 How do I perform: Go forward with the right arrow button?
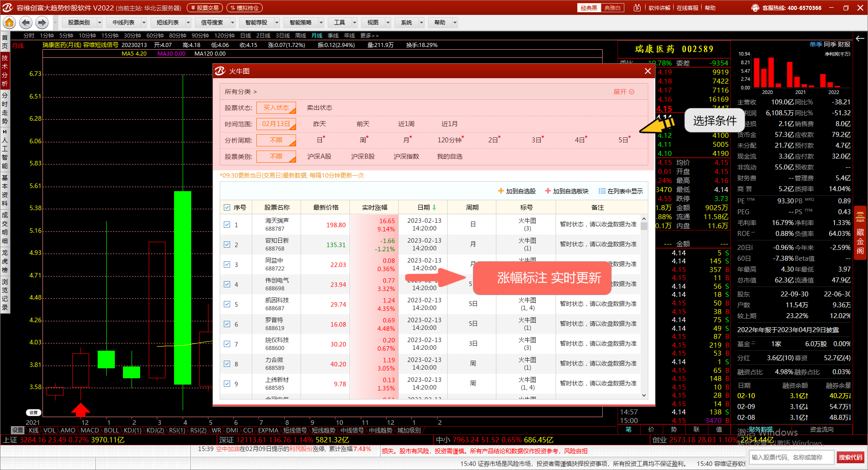42,22
